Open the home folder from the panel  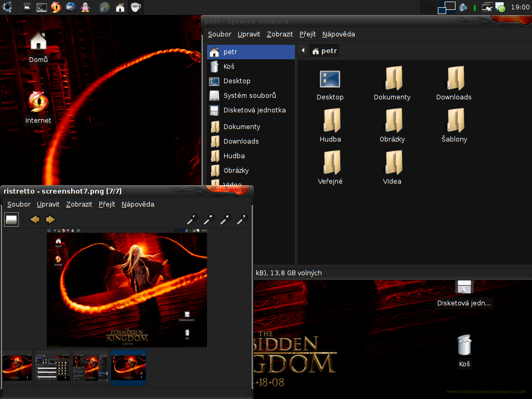pyautogui.click(x=120, y=7)
